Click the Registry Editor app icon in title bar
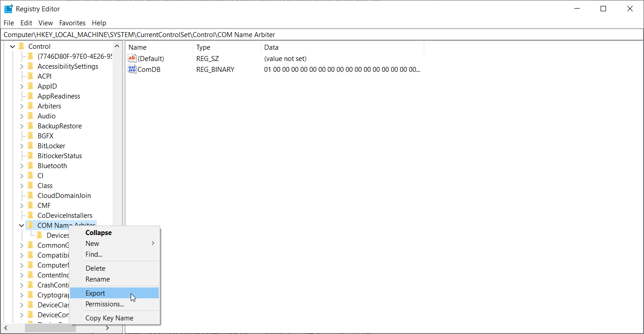The image size is (644, 334). pyautogui.click(x=8, y=9)
